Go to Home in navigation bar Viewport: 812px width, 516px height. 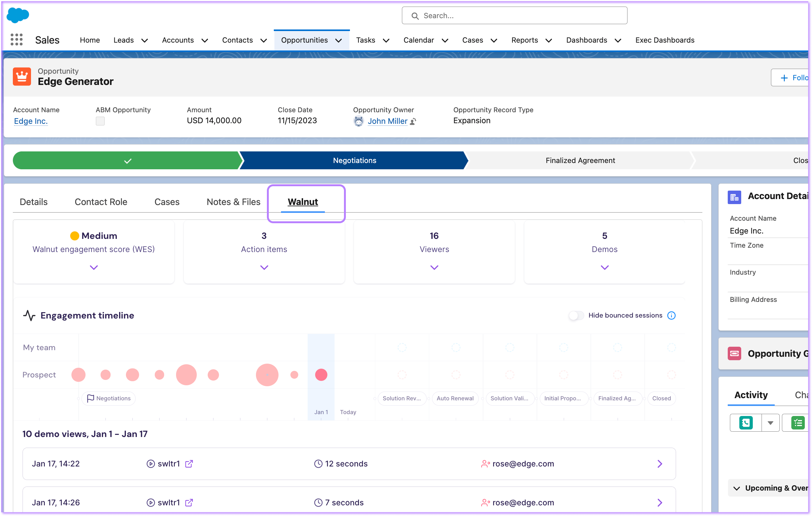click(x=90, y=40)
